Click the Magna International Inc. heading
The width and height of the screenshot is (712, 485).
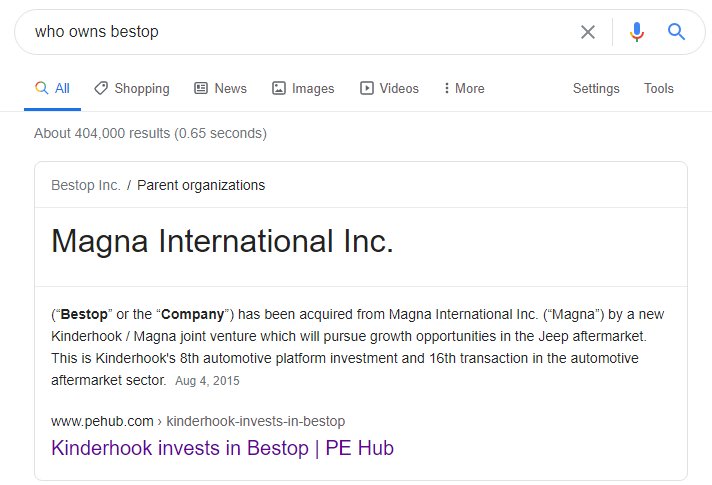[222, 241]
